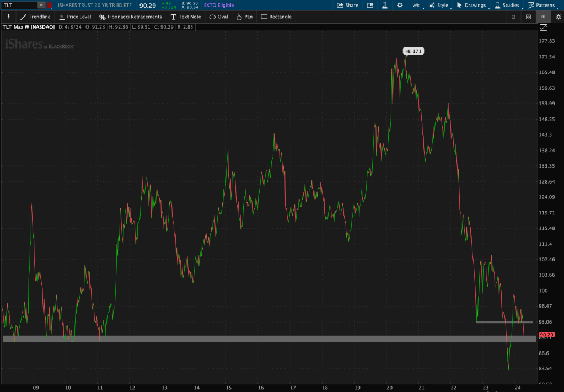Screen dimensions: 564x392
Task: Open the Studies menu
Action: pyautogui.click(x=507, y=5)
